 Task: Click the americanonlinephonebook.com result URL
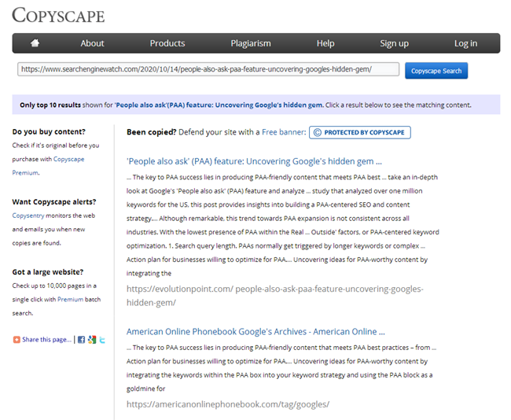[228, 404]
